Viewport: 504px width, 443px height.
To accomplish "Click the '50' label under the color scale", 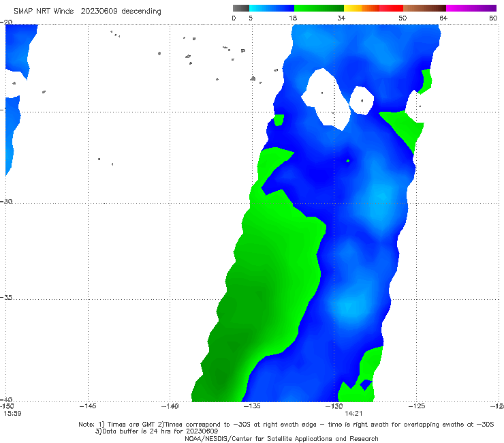I will pos(403,18).
